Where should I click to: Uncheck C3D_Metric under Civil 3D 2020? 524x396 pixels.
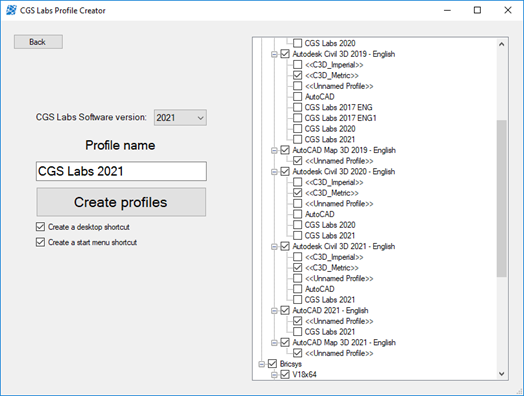point(297,193)
